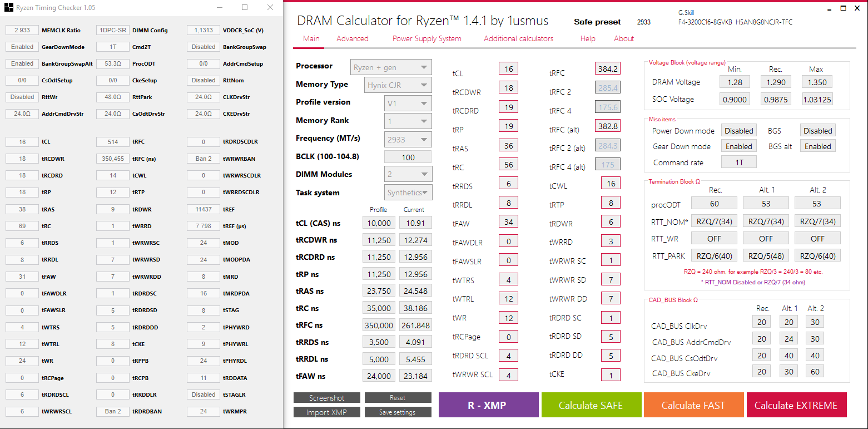Viewport: 868px width, 429px height.
Task: Open the About tab
Action: pyautogui.click(x=624, y=38)
